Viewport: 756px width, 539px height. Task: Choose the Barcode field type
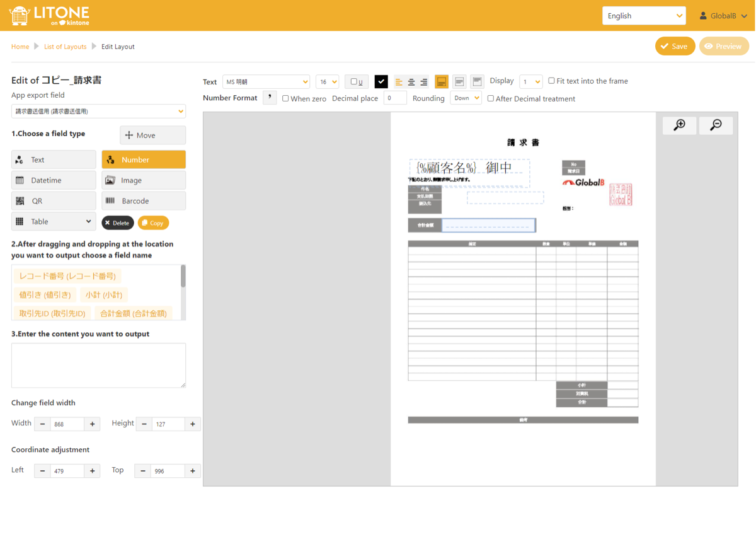tap(144, 201)
